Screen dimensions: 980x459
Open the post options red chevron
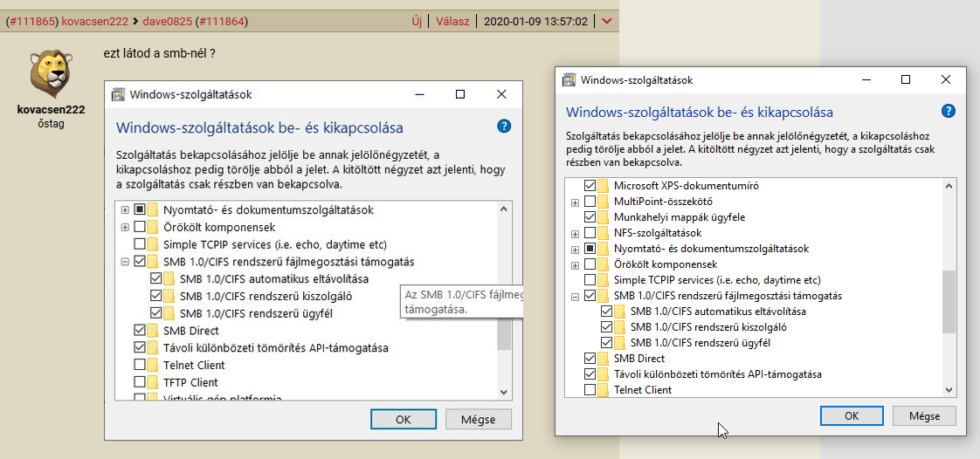pyautogui.click(x=606, y=21)
